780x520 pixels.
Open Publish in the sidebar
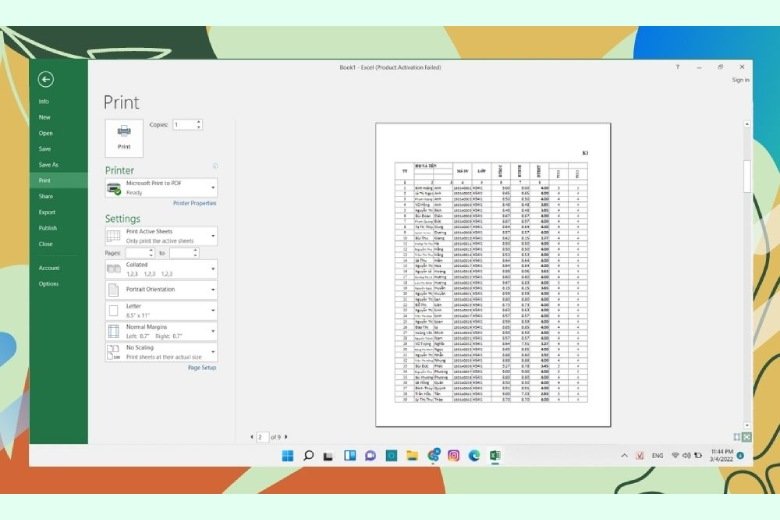click(48, 228)
